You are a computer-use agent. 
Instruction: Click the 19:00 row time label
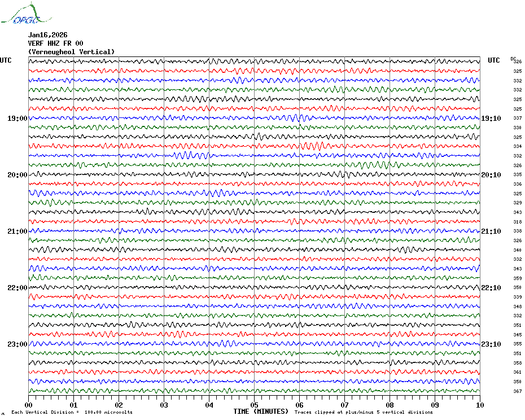tap(17, 119)
